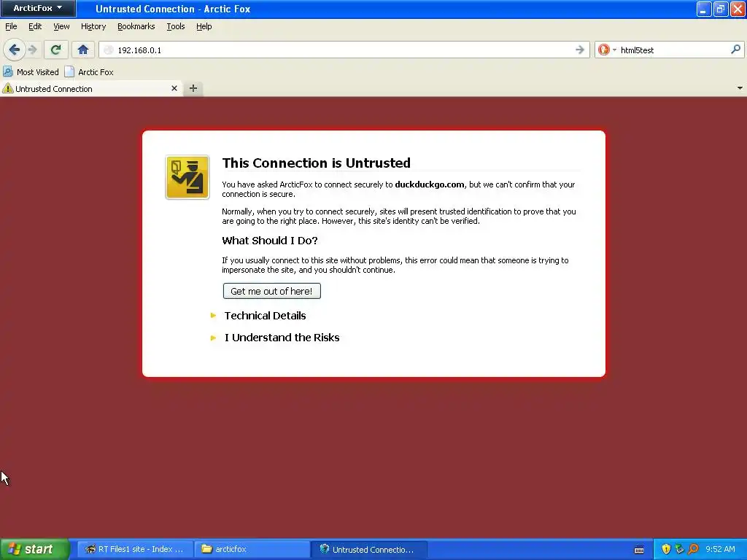Switch to arcticfox folder taskbar window
Image resolution: width=747 pixels, height=560 pixels.
[x=252, y=549]
